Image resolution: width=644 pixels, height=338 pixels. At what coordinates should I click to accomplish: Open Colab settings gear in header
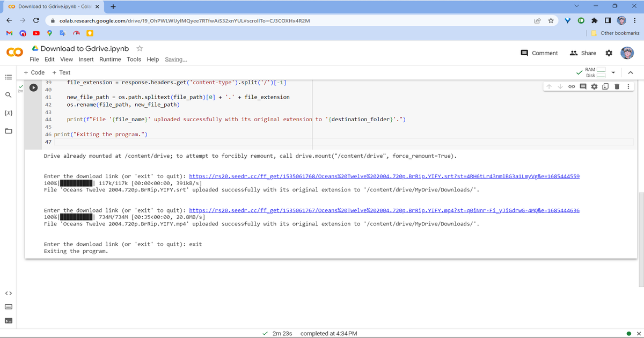pyautogui.click(x=609, y=53)
